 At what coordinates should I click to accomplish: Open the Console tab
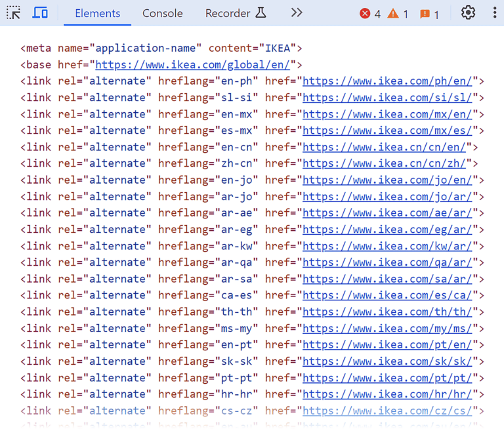(163, 13)
